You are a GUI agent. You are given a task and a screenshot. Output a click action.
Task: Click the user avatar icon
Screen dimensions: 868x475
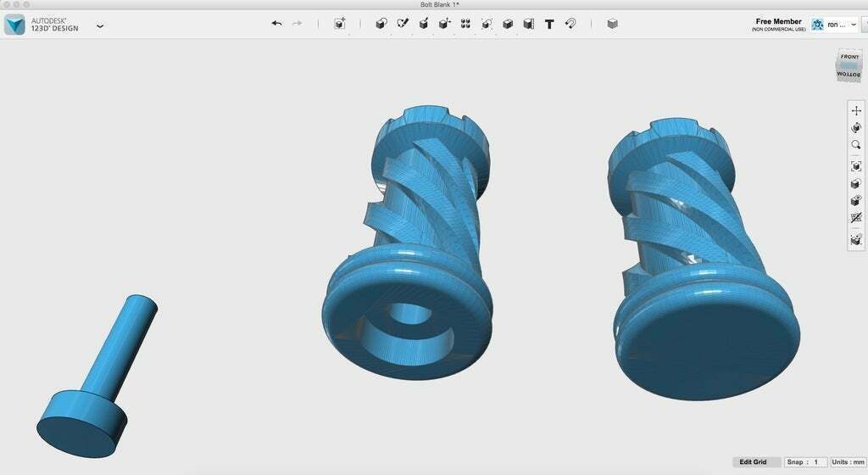(x=817, y=25)
